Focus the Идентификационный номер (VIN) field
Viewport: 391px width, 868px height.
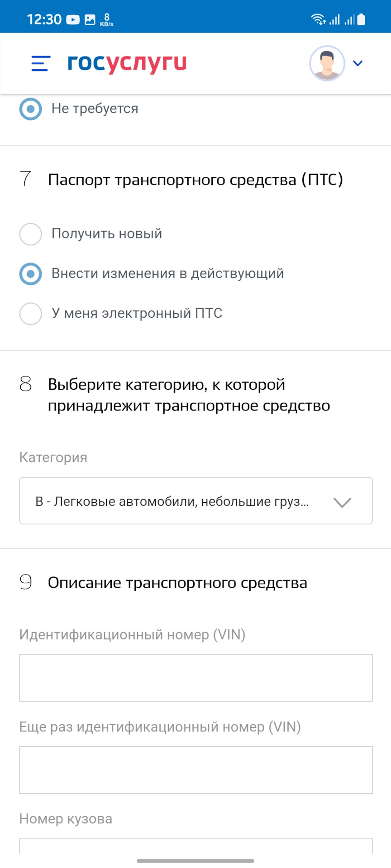pos(195,678)
